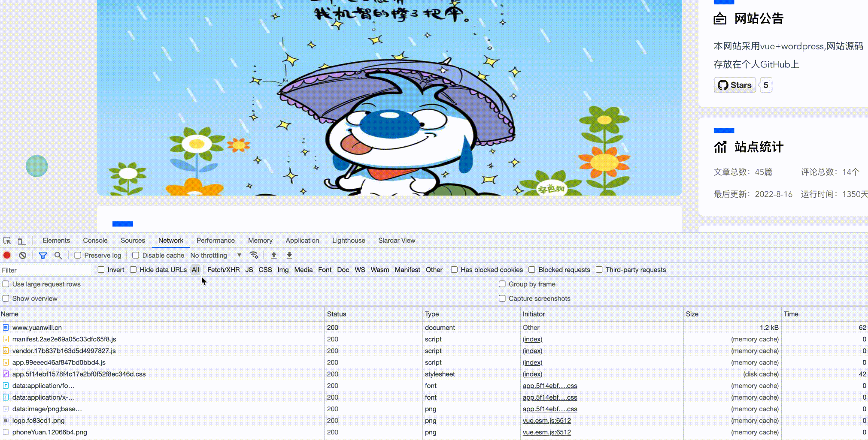Check the Disable cache option

[x=136, y=255]
